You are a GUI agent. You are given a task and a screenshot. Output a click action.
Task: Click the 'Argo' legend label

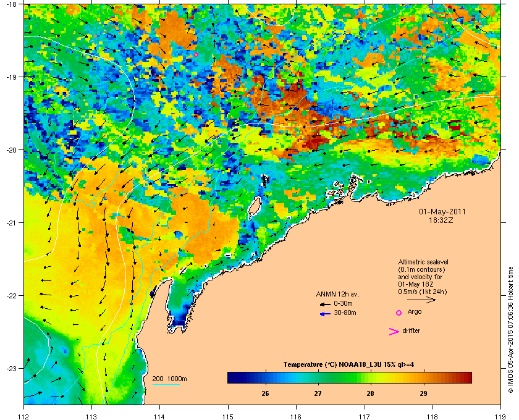coord(415,312)
